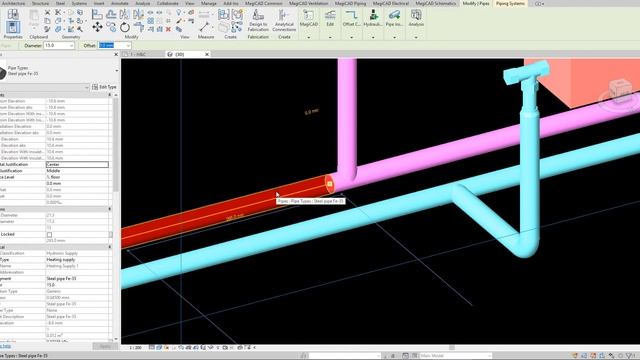640x360 pixels.
Task: Select the Move tool in Modify panel
Action: (97, 27)
